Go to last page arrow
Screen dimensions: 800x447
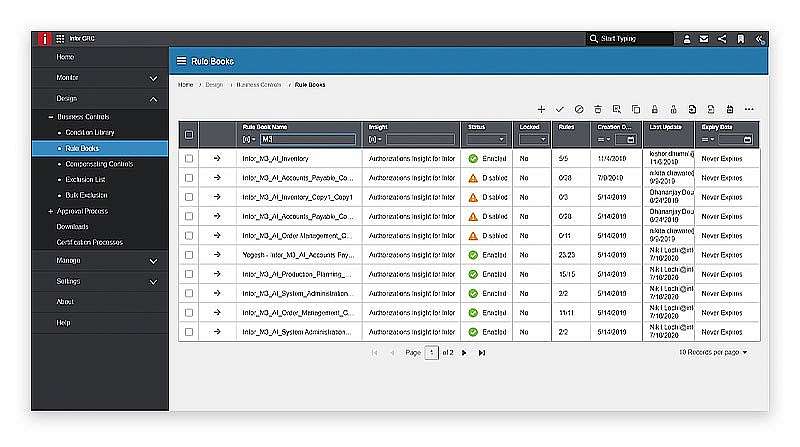coord(482,353)
